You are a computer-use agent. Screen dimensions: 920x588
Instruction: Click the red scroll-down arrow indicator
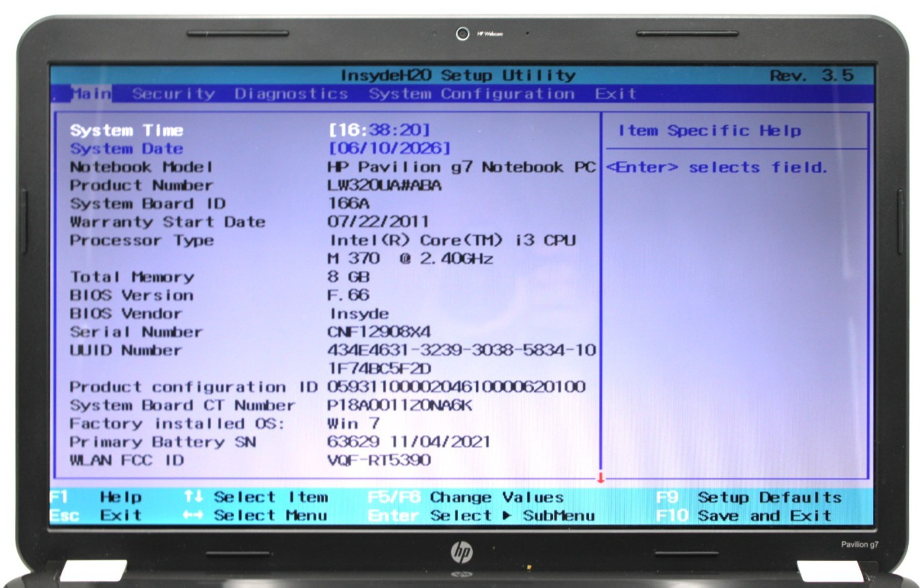pos(601,477)
